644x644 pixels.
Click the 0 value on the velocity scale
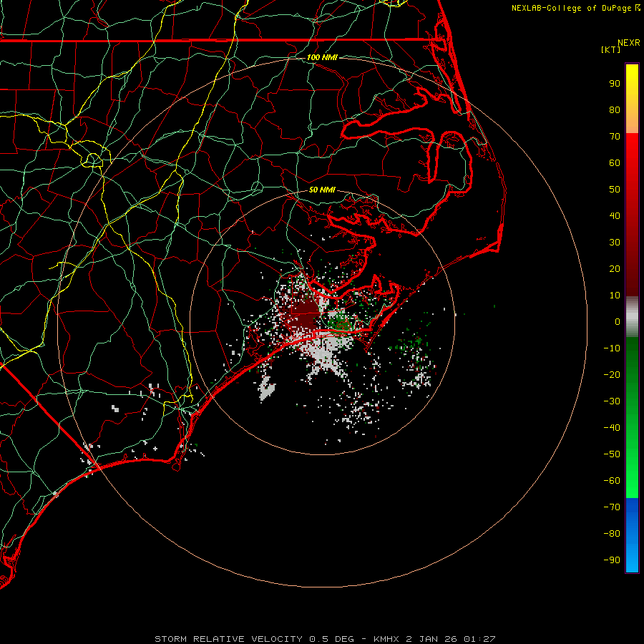(618, 321)
